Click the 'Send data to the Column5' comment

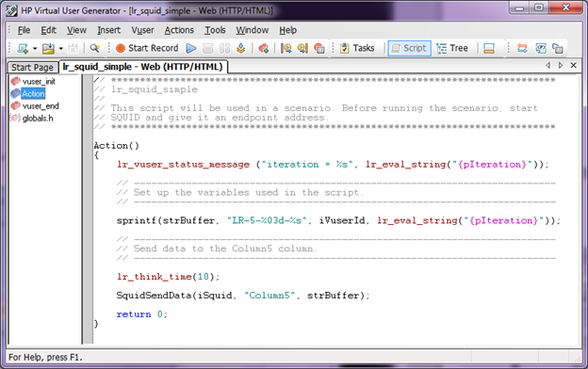coord(217,249)
